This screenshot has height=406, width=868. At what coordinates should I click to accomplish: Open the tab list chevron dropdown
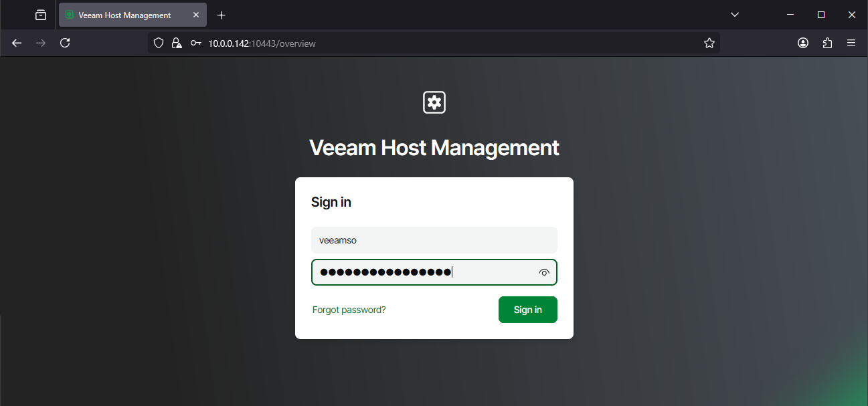[734, 14]
